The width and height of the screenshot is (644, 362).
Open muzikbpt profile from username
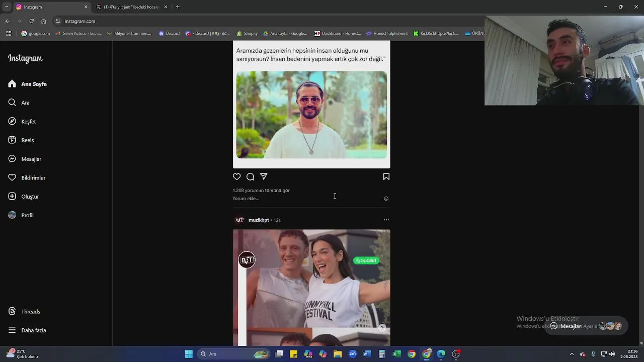(259, 220)
